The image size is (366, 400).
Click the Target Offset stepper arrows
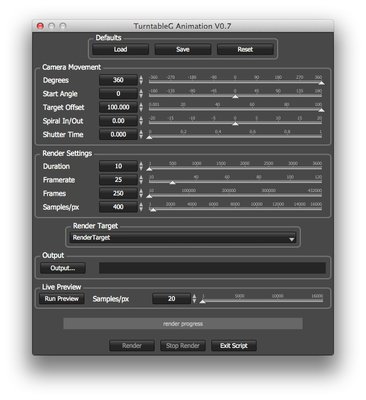[141, 107]
